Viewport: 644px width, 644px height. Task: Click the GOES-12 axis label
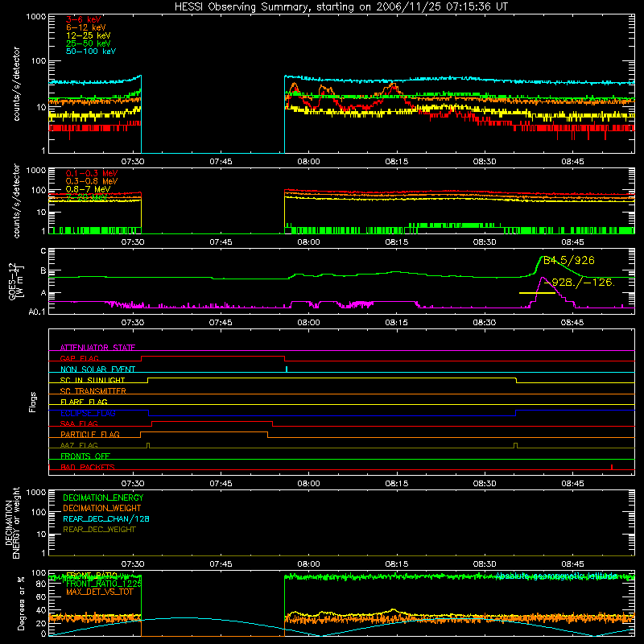coord(16,281)
